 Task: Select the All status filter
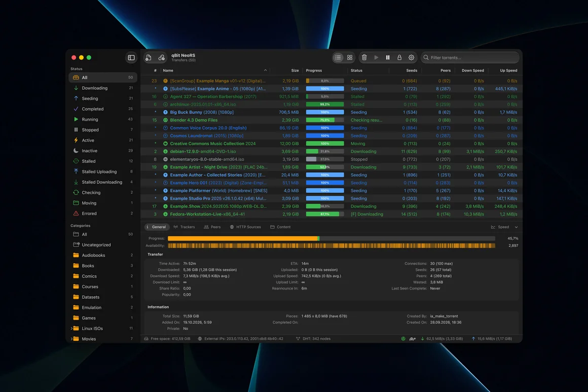(x=103, y=77)
